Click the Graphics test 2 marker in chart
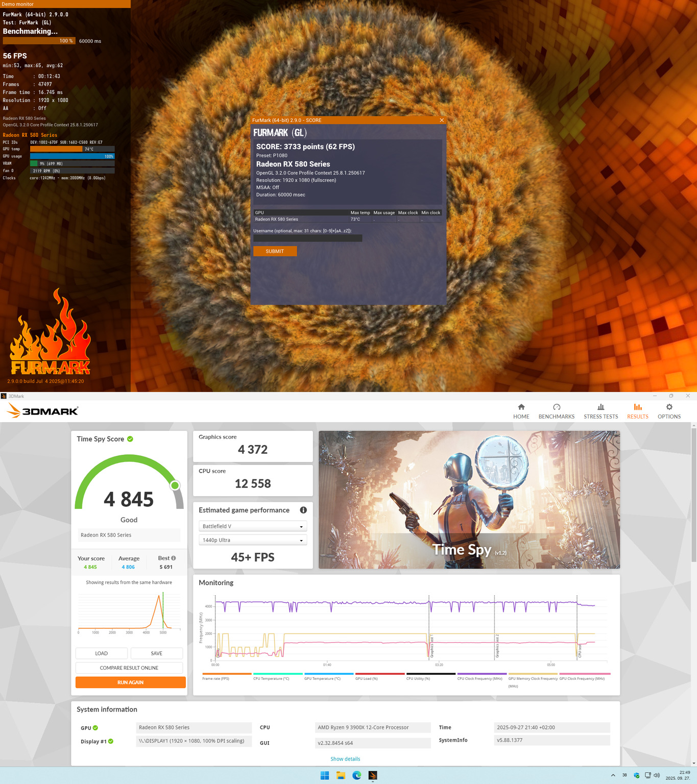 (496, 646)
